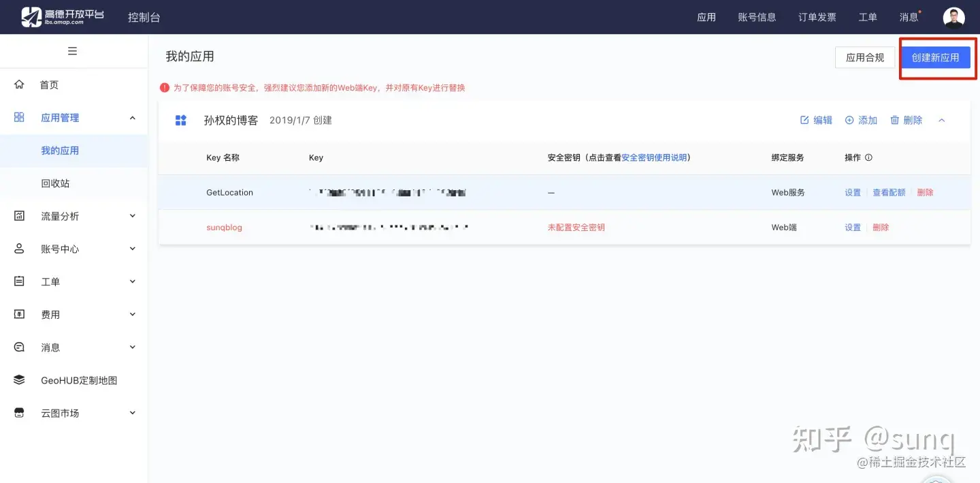Expand the 云图市场 sidebar chevron
The height and width of the screenshot is (483, 980).
pyautogui.click(x=133, y=413)
